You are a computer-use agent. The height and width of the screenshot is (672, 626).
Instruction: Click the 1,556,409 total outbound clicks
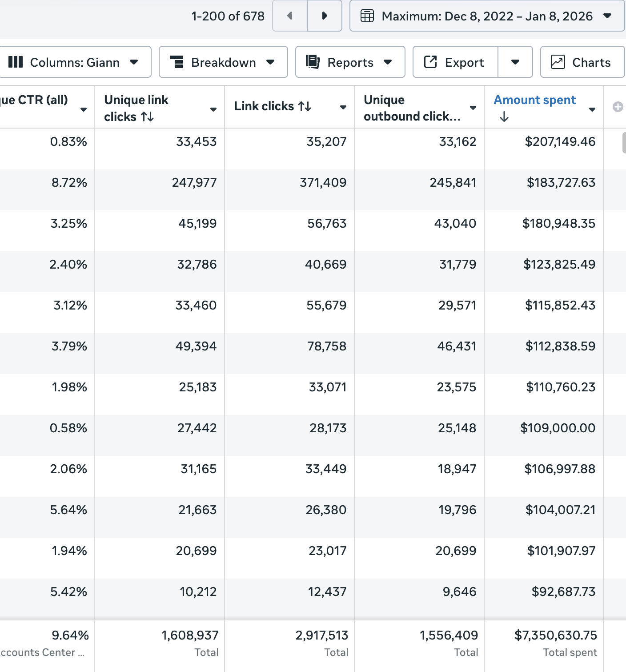(449, 636)
